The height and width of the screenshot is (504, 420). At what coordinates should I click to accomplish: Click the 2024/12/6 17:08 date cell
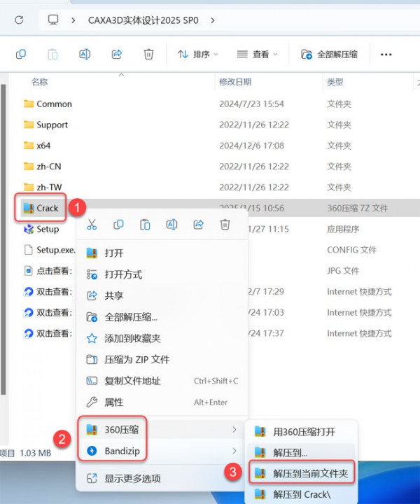(x=251, y=146)
